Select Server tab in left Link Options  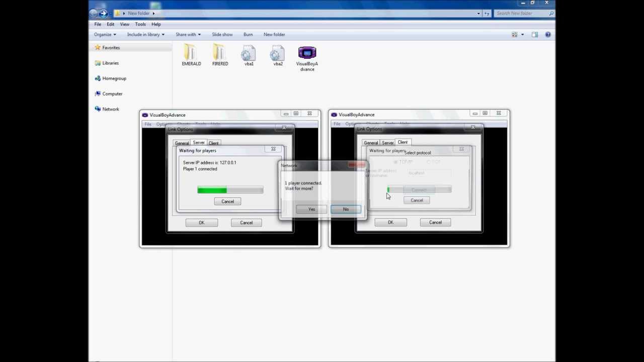tap(199, 143)
